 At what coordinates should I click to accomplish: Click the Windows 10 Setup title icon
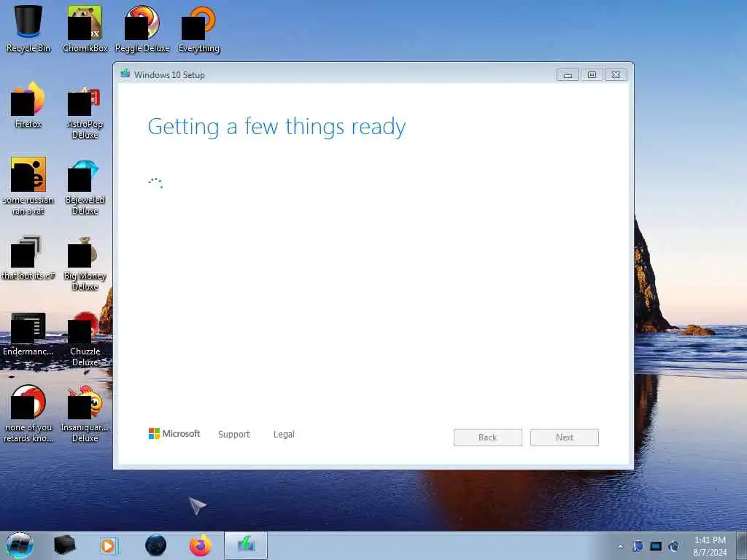coord(125,74)
